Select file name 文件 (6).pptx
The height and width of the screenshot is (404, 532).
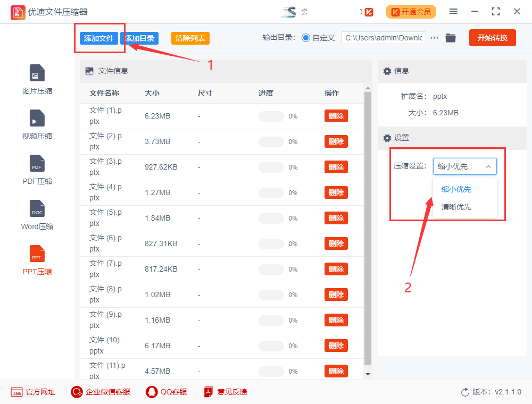coord(105,243)
